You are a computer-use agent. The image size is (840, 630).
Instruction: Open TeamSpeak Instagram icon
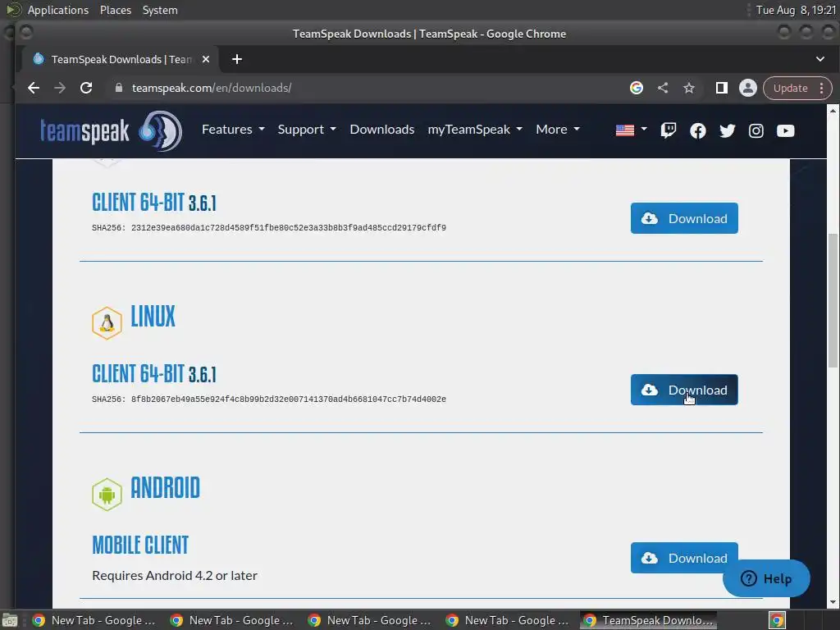point(756,130)
